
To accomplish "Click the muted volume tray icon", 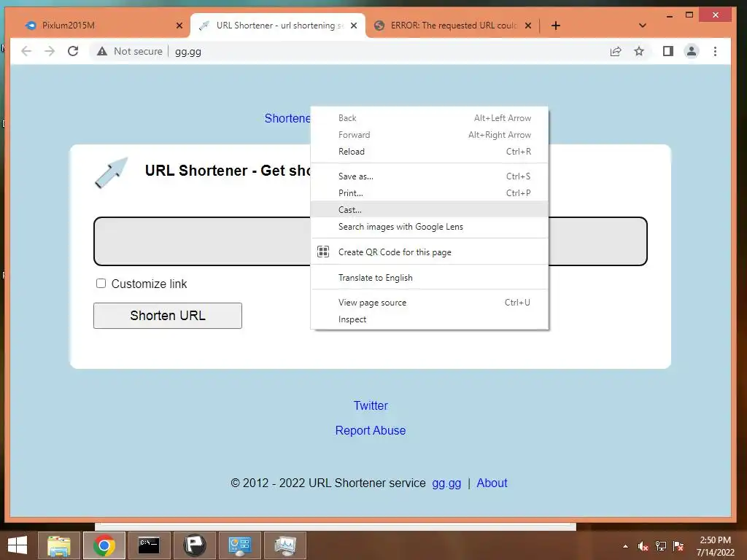I will click(x=643, y=546).
